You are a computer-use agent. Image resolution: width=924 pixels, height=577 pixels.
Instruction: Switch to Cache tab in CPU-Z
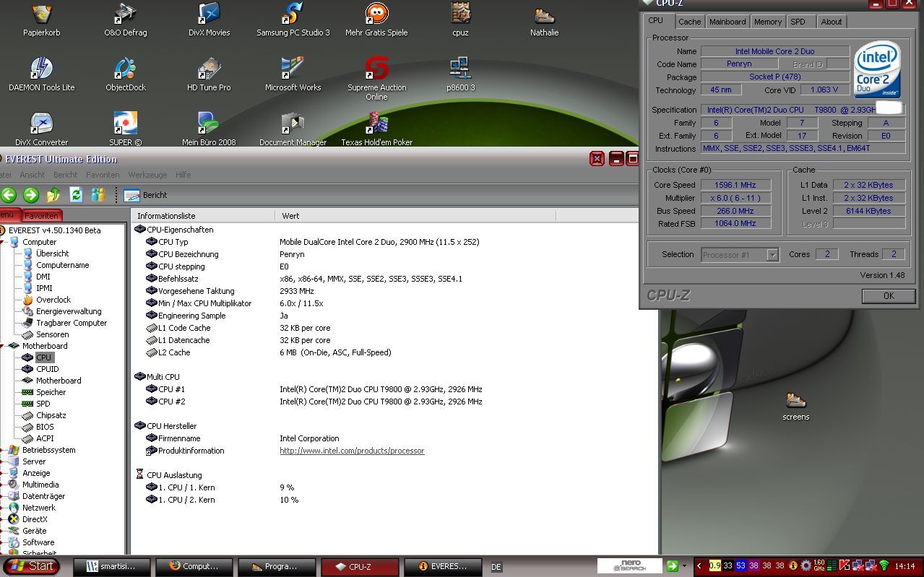tap(689, 22)
